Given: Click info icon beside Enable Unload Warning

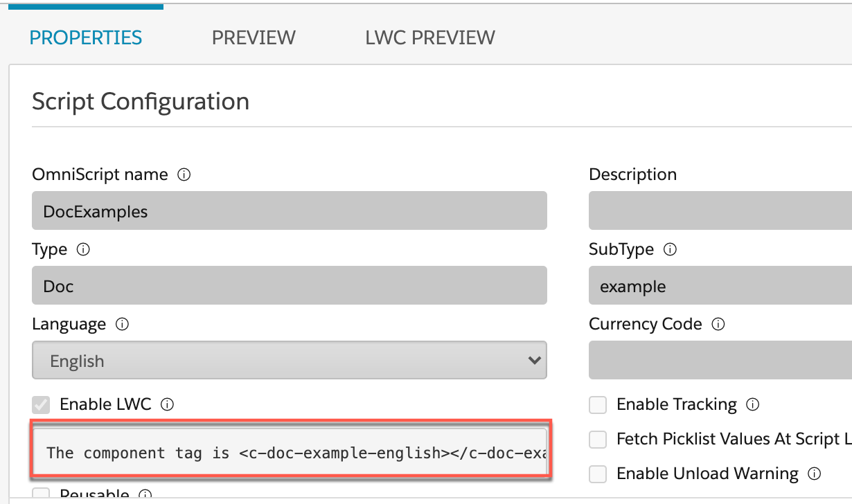Looking at the screenshot, I should 815,474.
